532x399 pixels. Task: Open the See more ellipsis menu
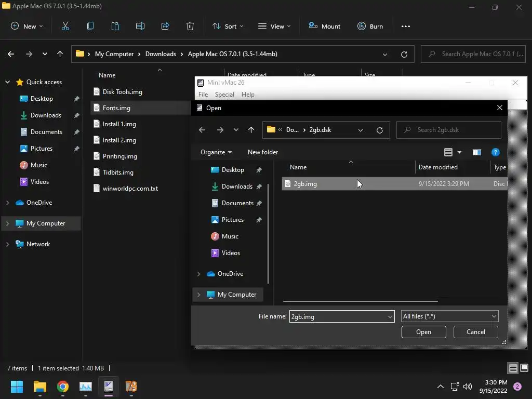[405, 26]
